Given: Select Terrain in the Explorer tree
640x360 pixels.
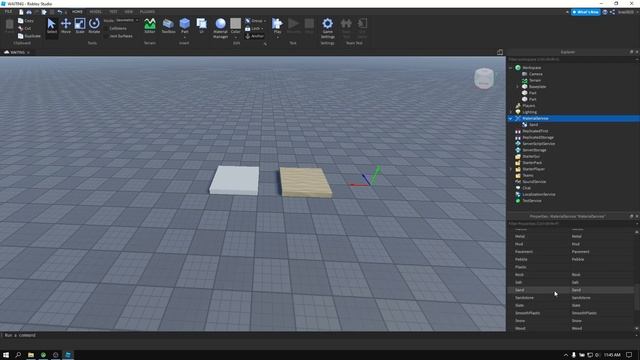Looking at the screenshot, I should 535,80.
